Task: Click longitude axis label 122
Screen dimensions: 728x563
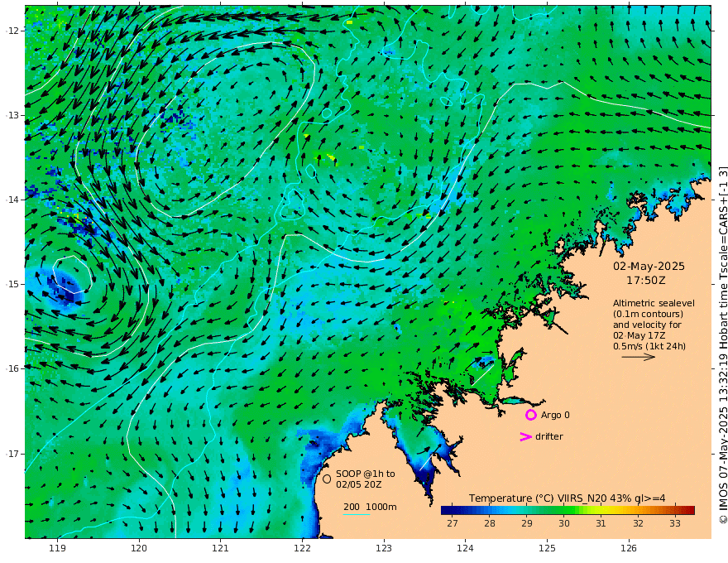Action: coord(302,548)
